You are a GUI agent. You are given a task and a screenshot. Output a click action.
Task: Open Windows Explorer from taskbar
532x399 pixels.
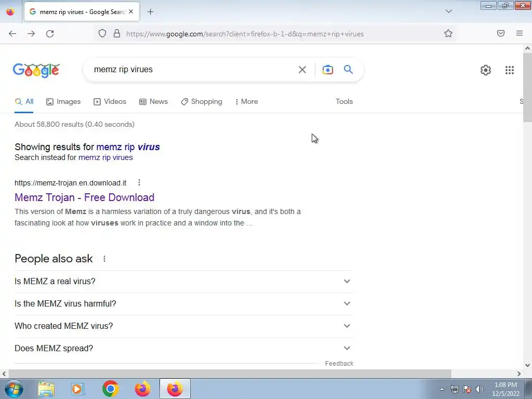click(x=46, y=389)
